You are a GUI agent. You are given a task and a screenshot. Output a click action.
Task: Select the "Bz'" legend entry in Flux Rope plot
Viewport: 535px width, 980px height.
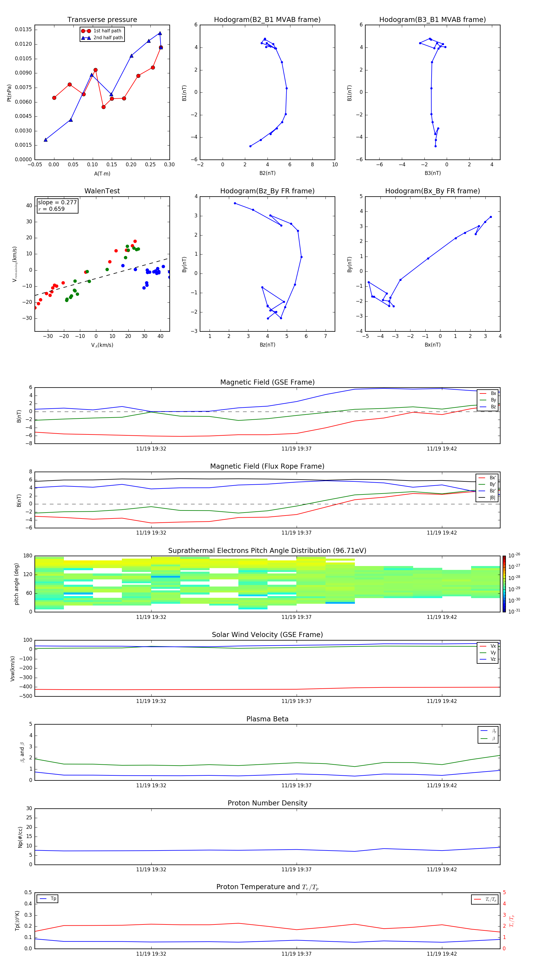487,491
